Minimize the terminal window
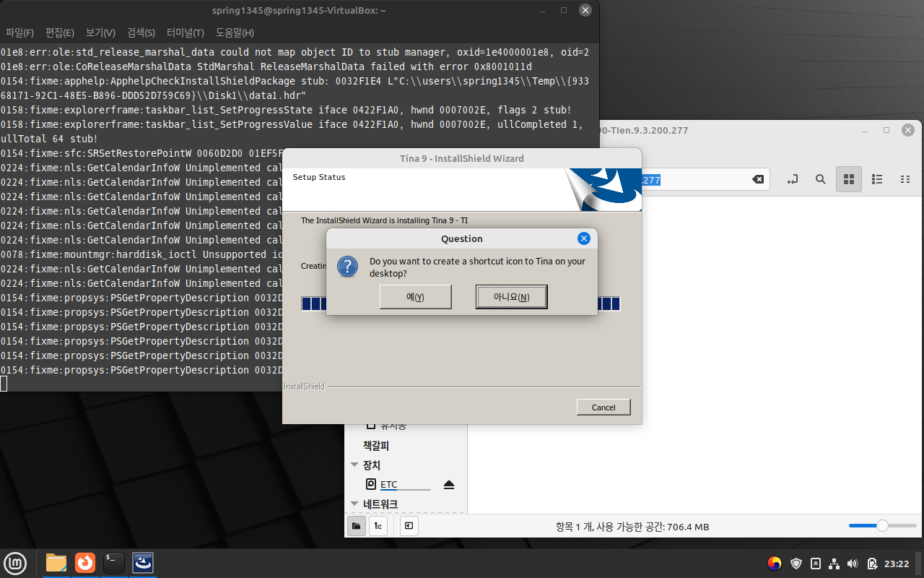 tap(542, 10)
